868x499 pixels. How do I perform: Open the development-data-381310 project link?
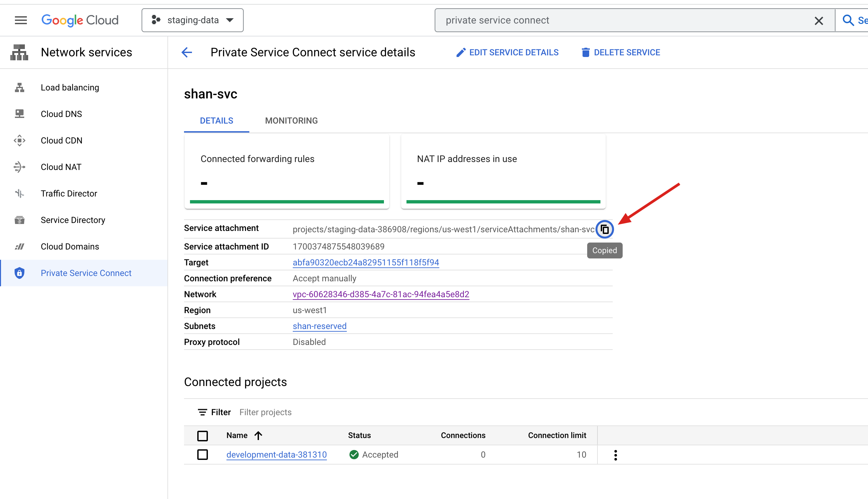pyautogui.click(x=277, y=455)
